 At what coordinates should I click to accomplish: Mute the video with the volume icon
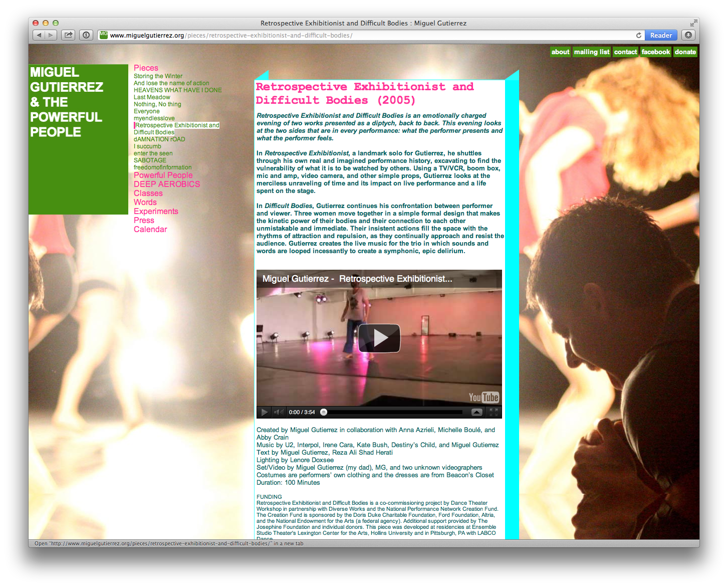pos(279,412)
